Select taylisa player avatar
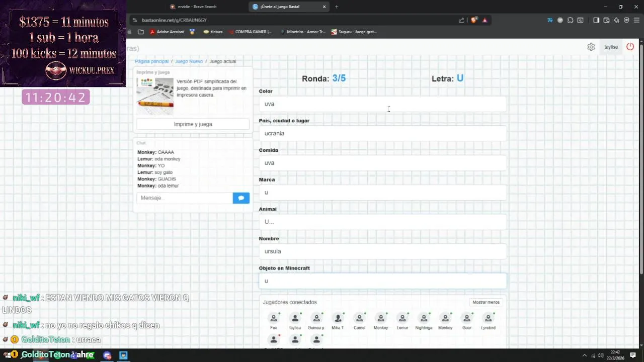 [x=295, y=318]
